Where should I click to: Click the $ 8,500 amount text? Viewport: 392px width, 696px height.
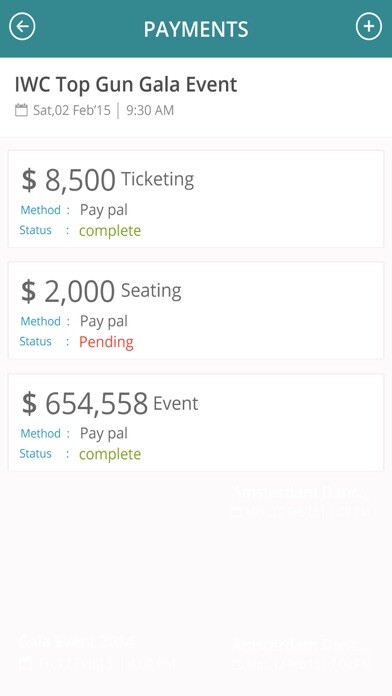click(69, 180)
